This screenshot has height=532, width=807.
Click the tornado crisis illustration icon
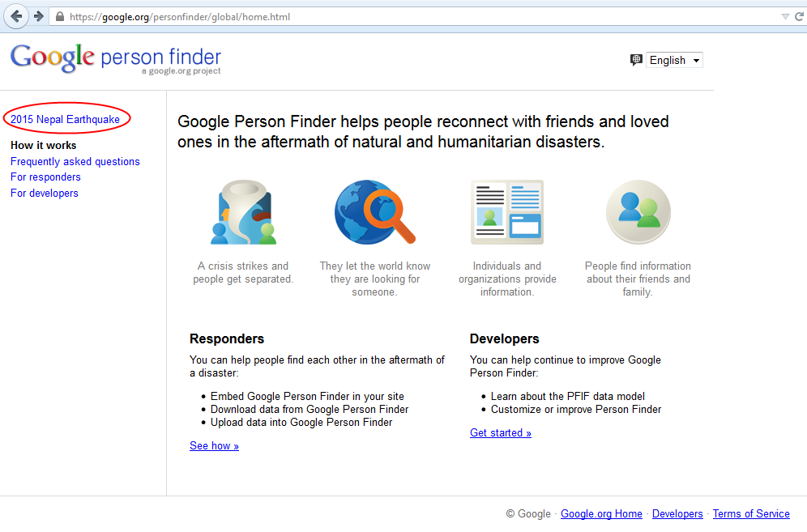[243, 212]
